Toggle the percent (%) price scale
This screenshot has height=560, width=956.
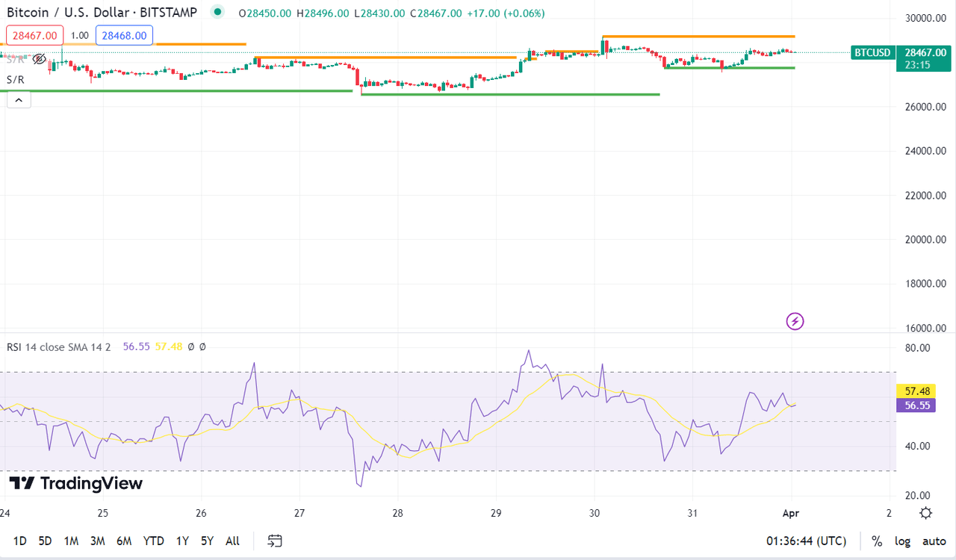coord(877,541)
